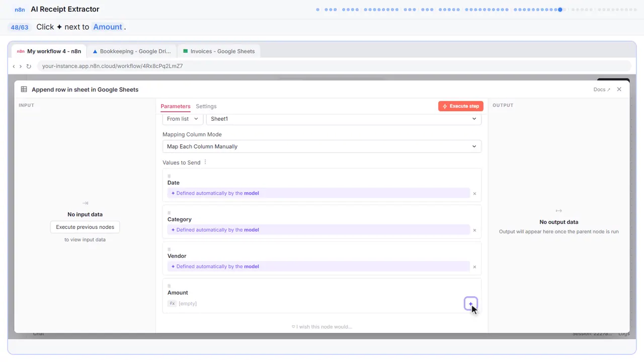Click the n8n logo in header

tap(20, 9)
